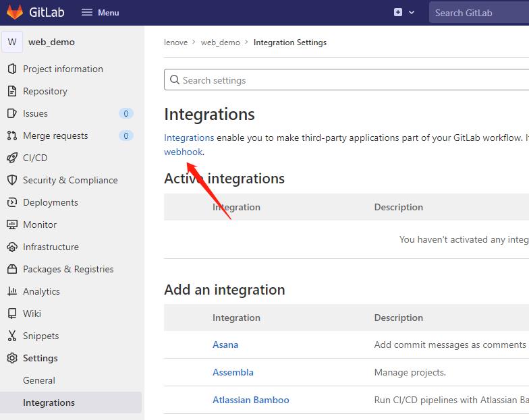
Task: Open Merge requests in the sidebar
Action: pyautogui.click(x=55, y=136)
